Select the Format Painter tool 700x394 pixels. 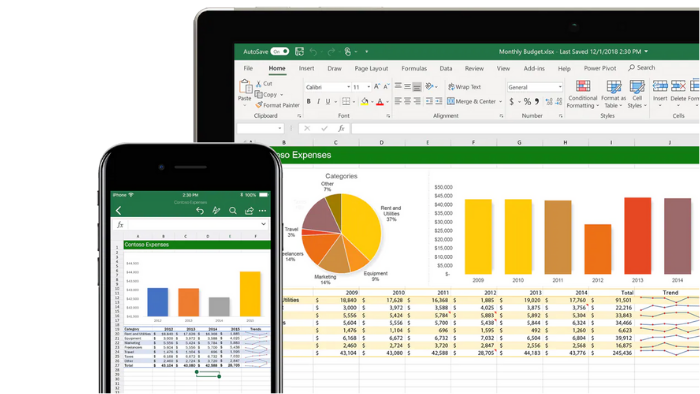[x=277, y=105]
